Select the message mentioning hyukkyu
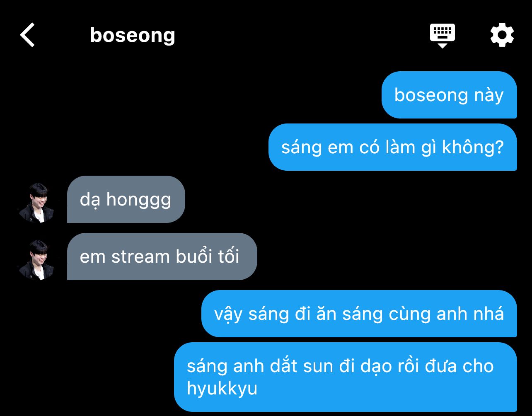 [346, 377]
